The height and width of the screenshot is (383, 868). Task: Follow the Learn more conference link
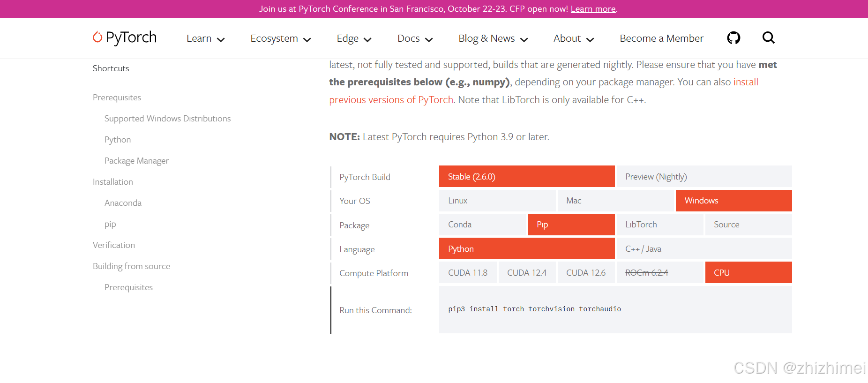click(593, 9)
